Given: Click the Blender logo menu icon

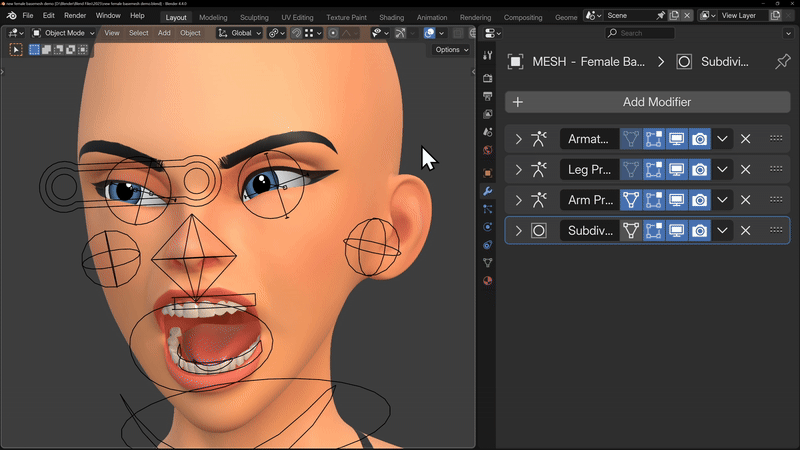Looking at the screenshot, I should (x=11, y=16).
